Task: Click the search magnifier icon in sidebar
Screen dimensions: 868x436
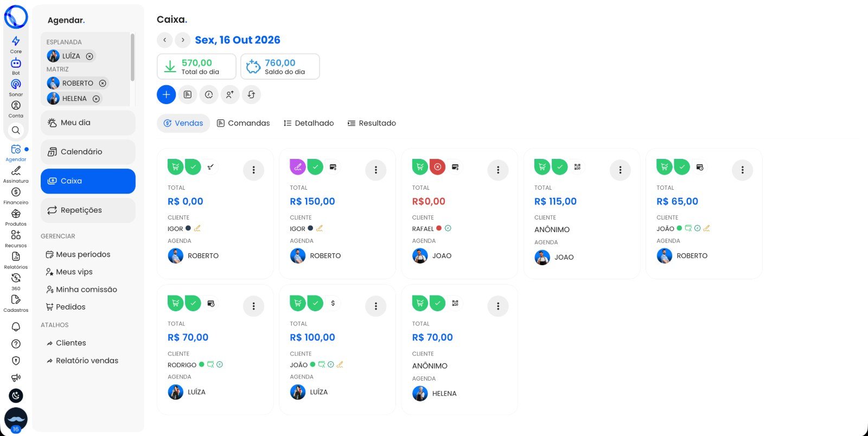Action: pyautogui.click(x=16, y=130)
